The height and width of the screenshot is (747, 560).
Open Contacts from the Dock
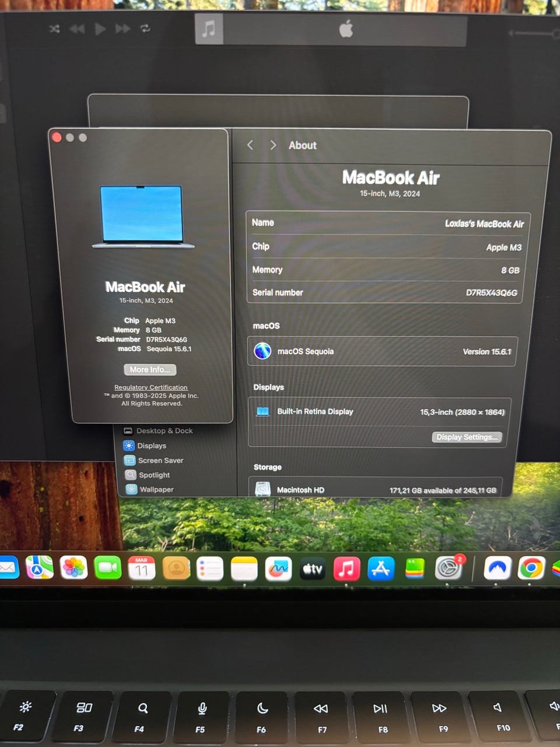coord(176,568)
